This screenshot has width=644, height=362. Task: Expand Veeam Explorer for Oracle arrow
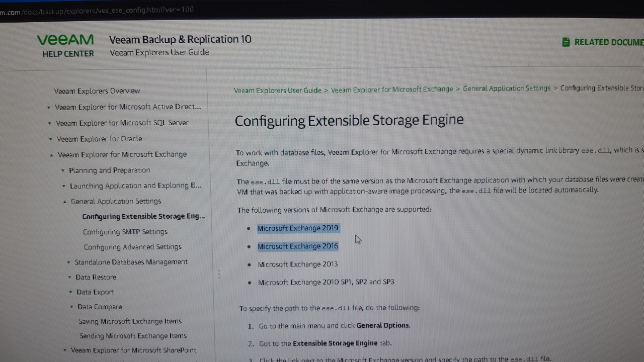[x=50, y=139]
